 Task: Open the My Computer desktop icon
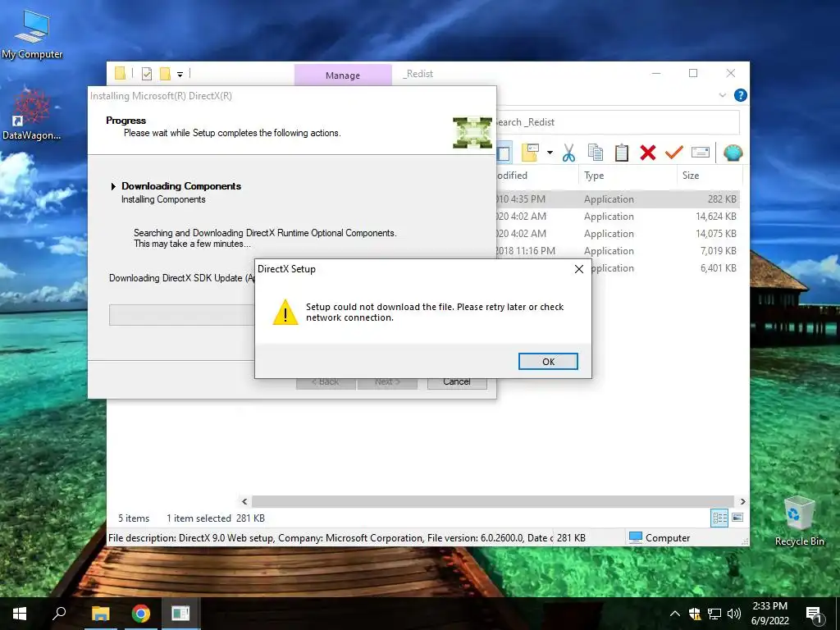pos(32,34)
